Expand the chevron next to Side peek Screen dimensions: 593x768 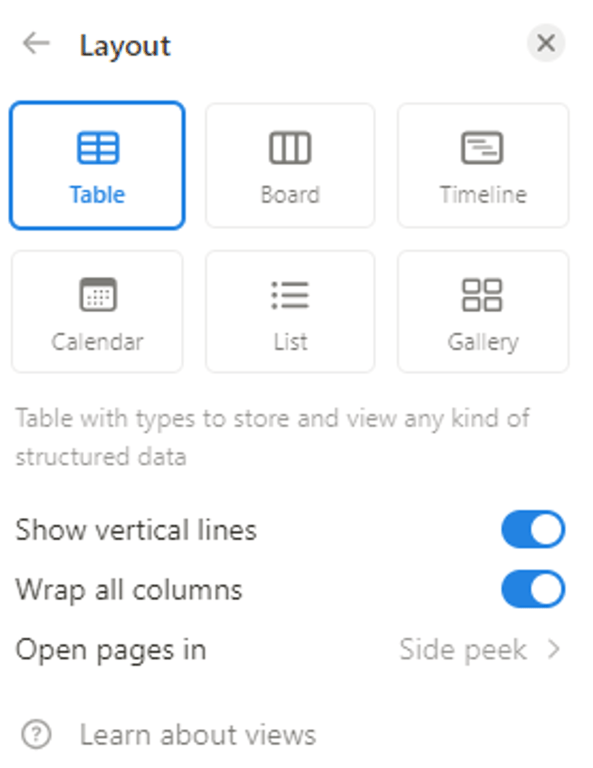[554, 649]
